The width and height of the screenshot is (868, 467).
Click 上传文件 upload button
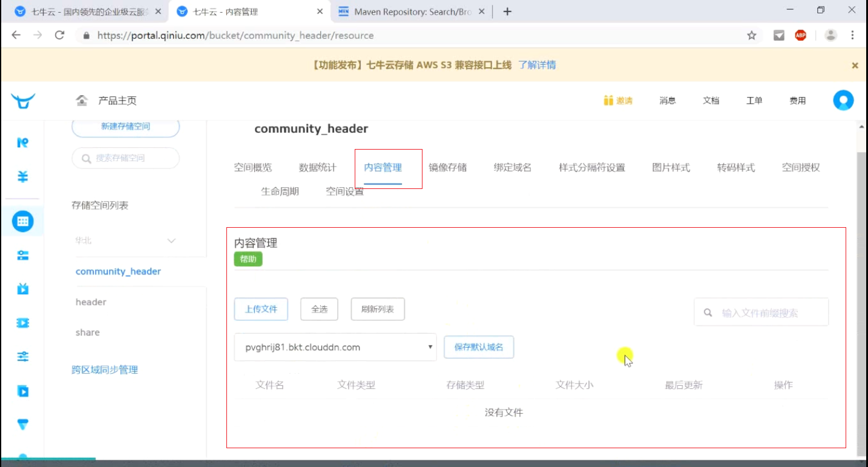261,309
